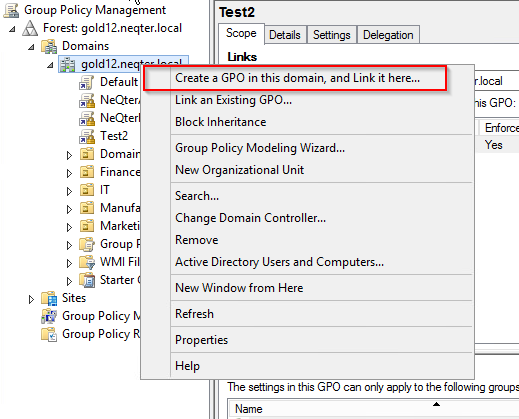This screenshot has height=419, width=519.
Task: Click the WMI Filters folder icon
Action: click(x=87, y=262)
